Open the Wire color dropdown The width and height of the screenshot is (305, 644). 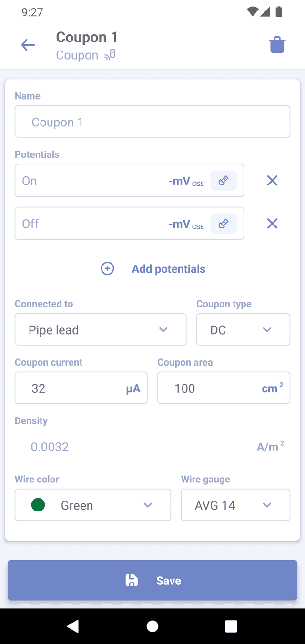pyautogui.click(x=93, y=505)
